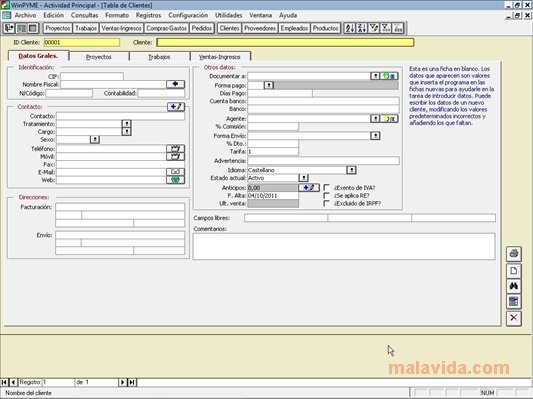Switch to the Proyectos tab

pyautogui.click(x=99, y=57)
